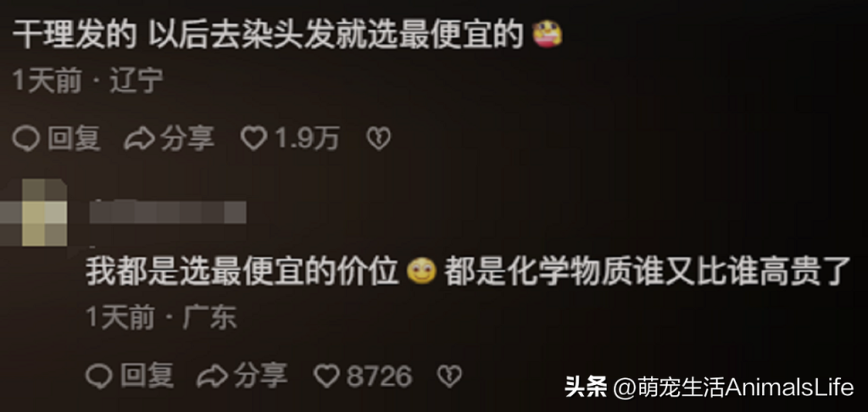868x412 pixels.
Task: Click the share arrow icon under the Guangdong comment
Action: pyautogui.click(x=212, y=376)
